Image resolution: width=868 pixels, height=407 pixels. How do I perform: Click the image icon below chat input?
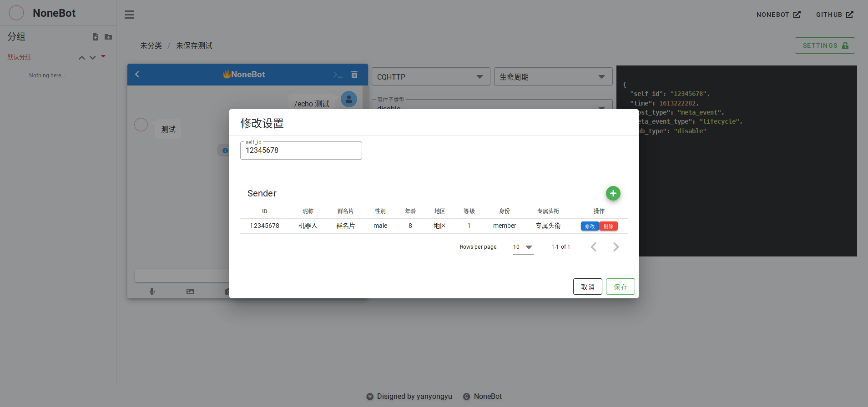190,291
